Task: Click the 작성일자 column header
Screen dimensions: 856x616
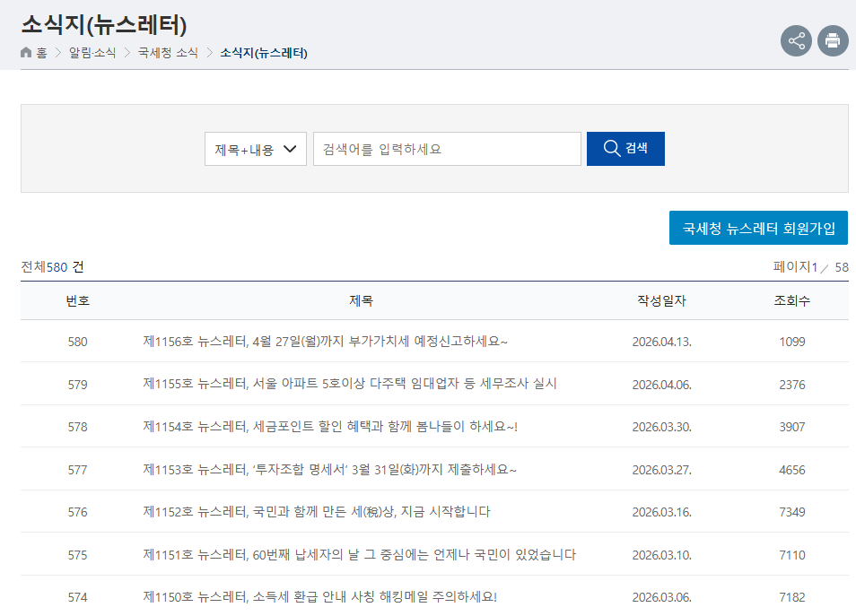Action: tap(661, 300)
